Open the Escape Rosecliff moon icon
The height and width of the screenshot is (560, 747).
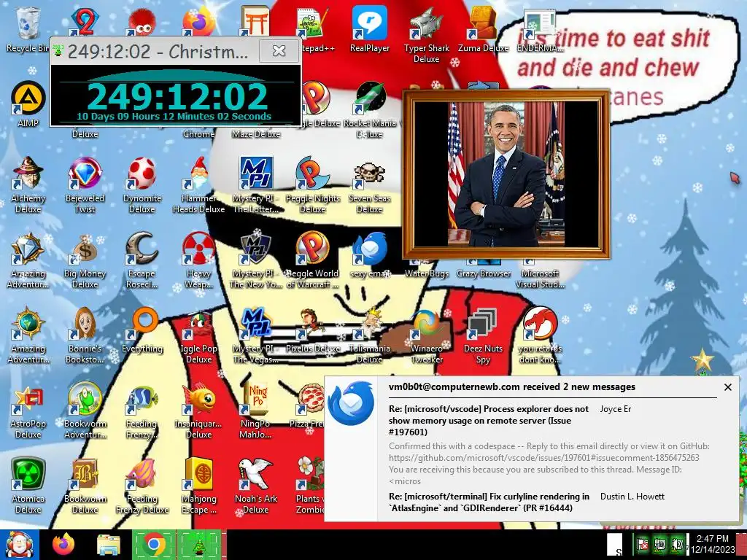pos(142,260)
